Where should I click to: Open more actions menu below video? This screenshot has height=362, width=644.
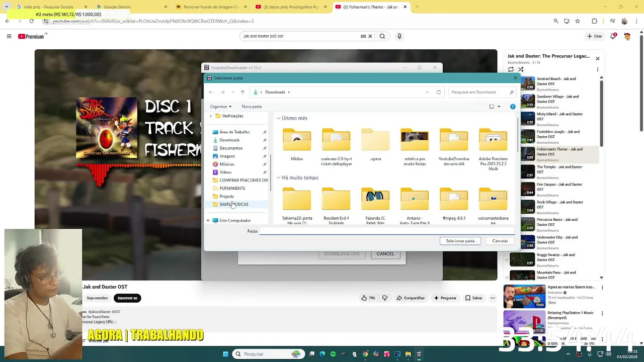[x=493, y=298]
